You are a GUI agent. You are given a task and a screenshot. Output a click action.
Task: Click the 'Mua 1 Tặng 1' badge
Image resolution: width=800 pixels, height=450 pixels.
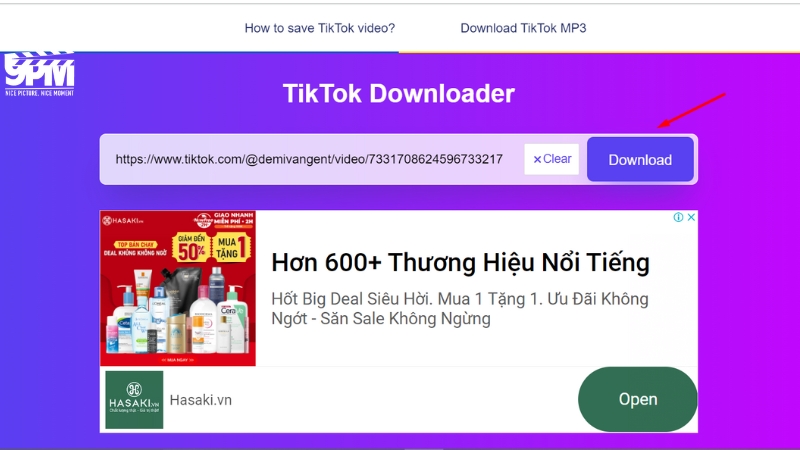coord(231,247)
